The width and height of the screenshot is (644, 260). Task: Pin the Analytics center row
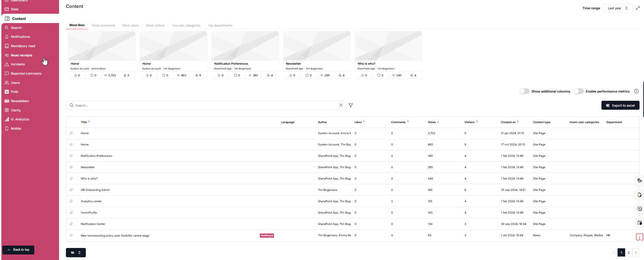tap(71, 201)
